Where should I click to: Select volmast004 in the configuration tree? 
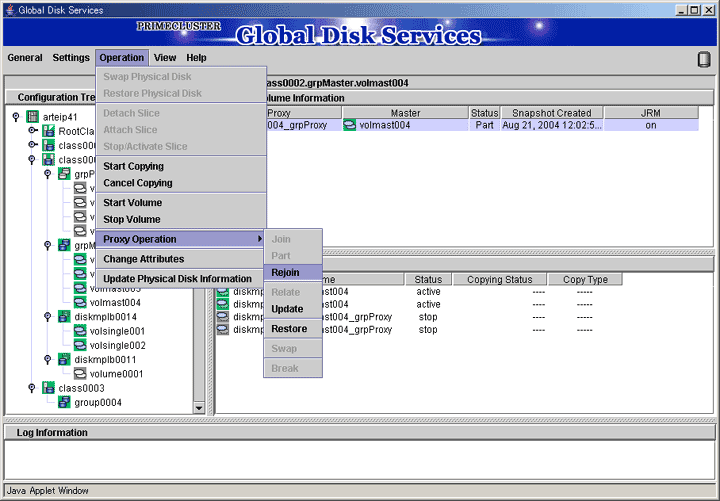[115, 303]
